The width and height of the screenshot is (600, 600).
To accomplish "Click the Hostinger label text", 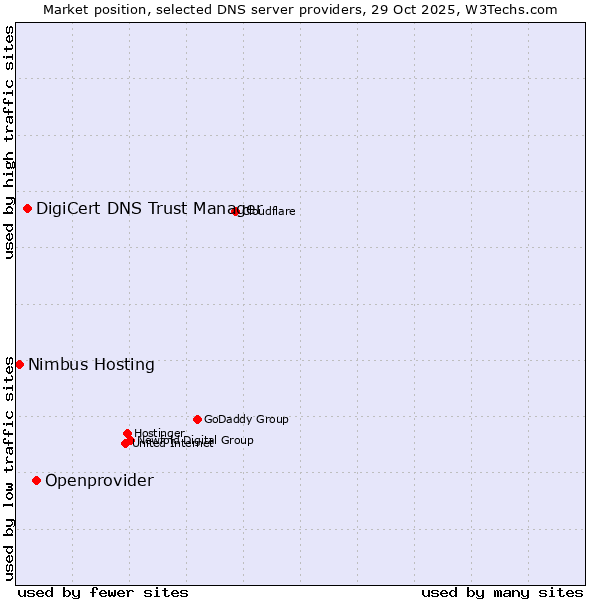I will (x=159, y=433).
